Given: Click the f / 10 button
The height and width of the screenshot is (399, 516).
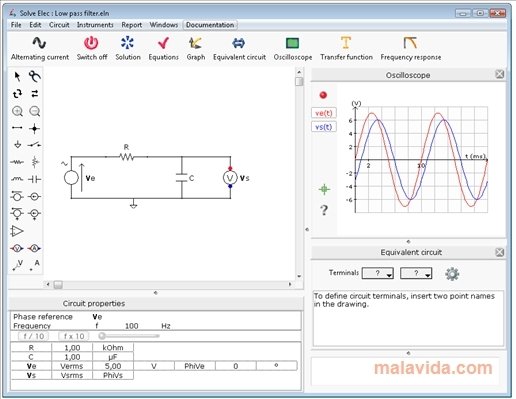Looking at the screenshot, I should [x=34, y=336].
